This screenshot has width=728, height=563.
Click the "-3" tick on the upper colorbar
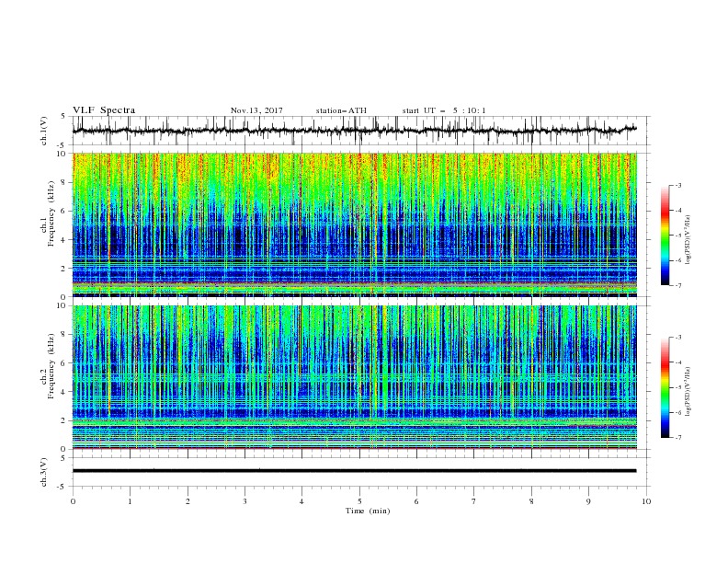(x=677, y=185)
